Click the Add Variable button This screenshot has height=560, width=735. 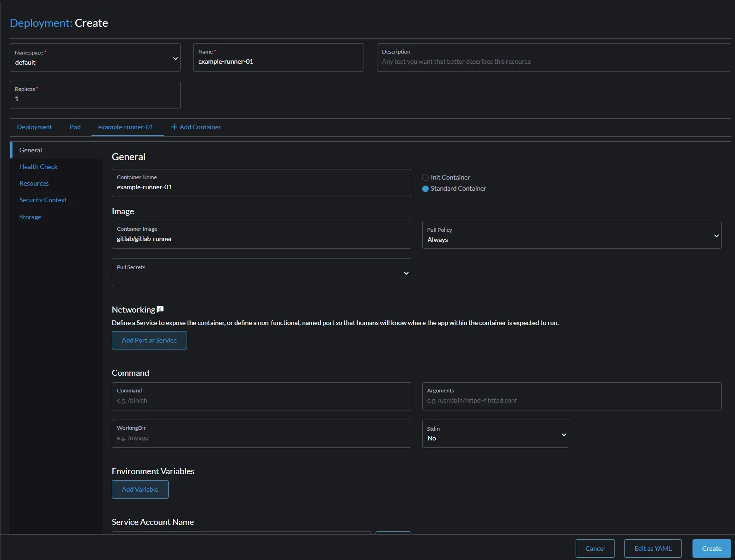pos(140,489)
